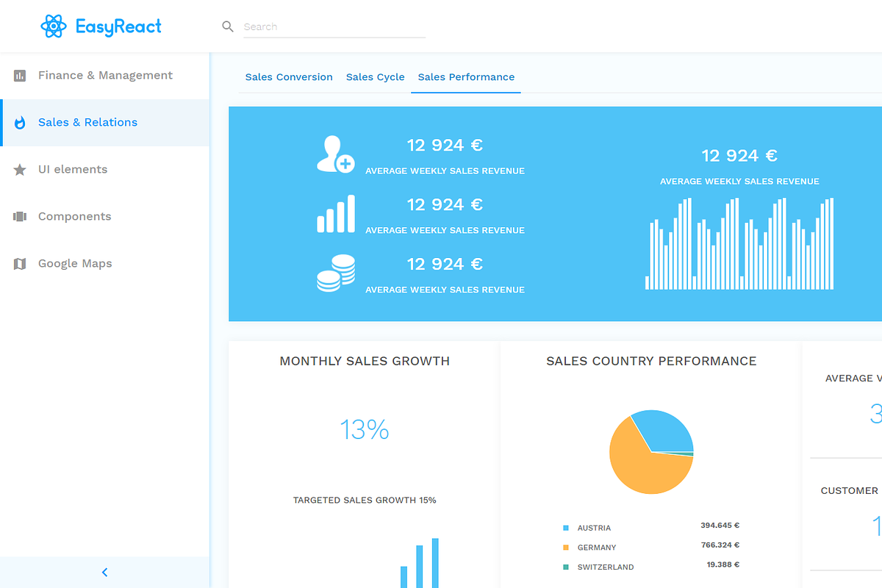The height and width of the screenshot is (588, 882).
Task: Click the stacked coins icon in banner
Action: 336,273
